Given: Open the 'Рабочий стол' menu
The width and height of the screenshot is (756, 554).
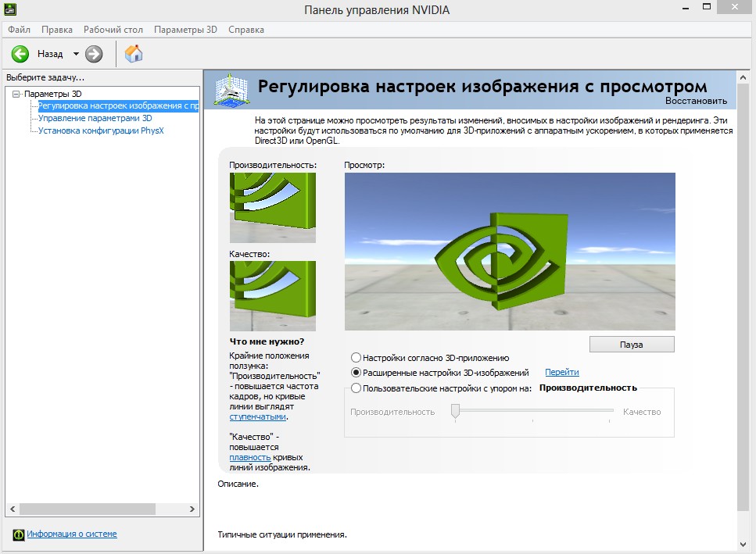Looking at the screenshot, I should pos(113,30).
